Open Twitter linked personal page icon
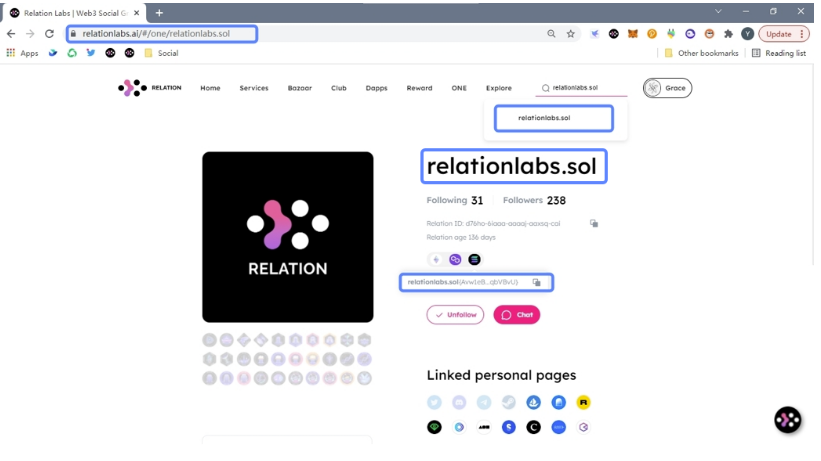The image size is (821, 461). 434,402
